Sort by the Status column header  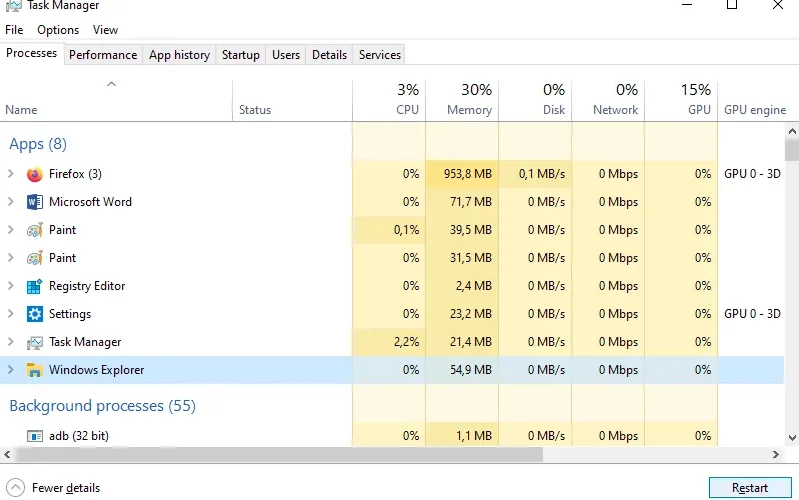coord(292,101)
